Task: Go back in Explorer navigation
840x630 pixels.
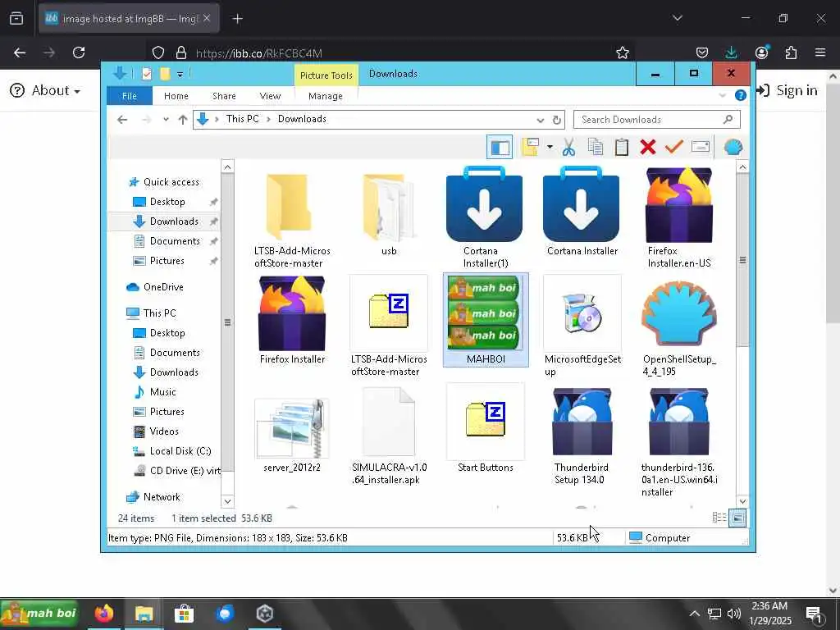Action: point(122,120)
